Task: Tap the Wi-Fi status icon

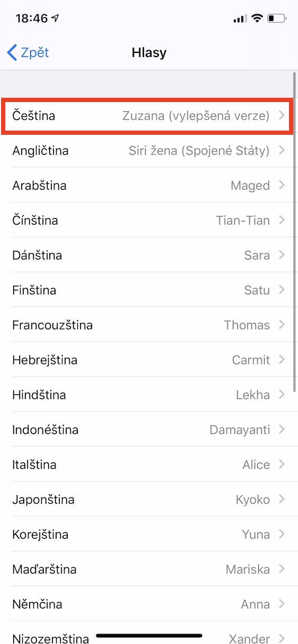Action: [258, 19]
